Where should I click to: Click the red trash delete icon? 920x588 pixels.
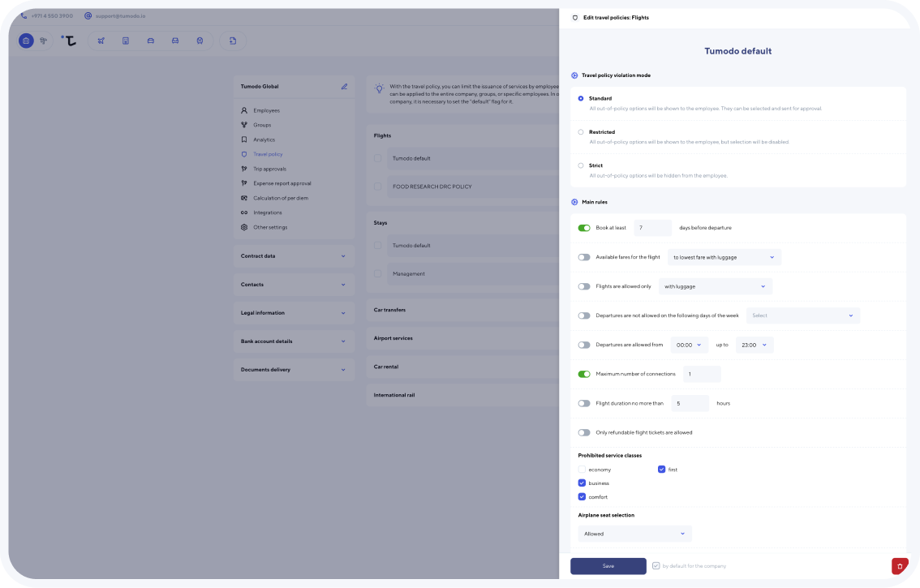900,566
